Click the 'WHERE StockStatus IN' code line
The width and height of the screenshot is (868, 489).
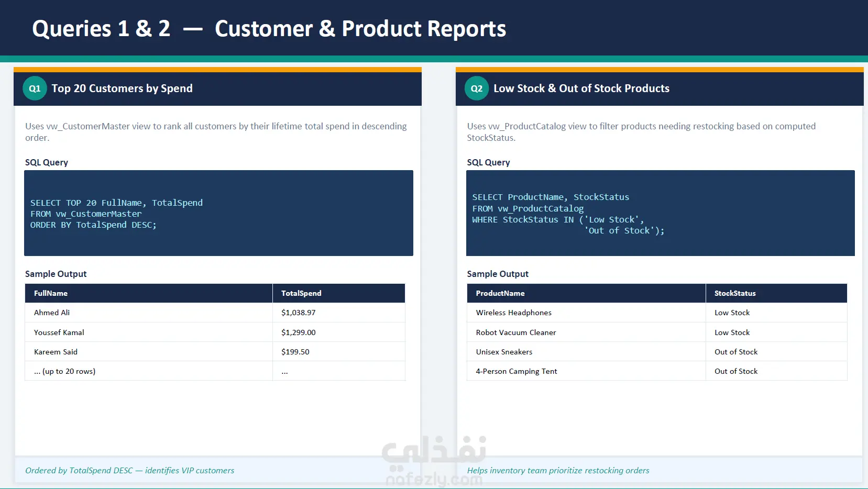(558, 219)
